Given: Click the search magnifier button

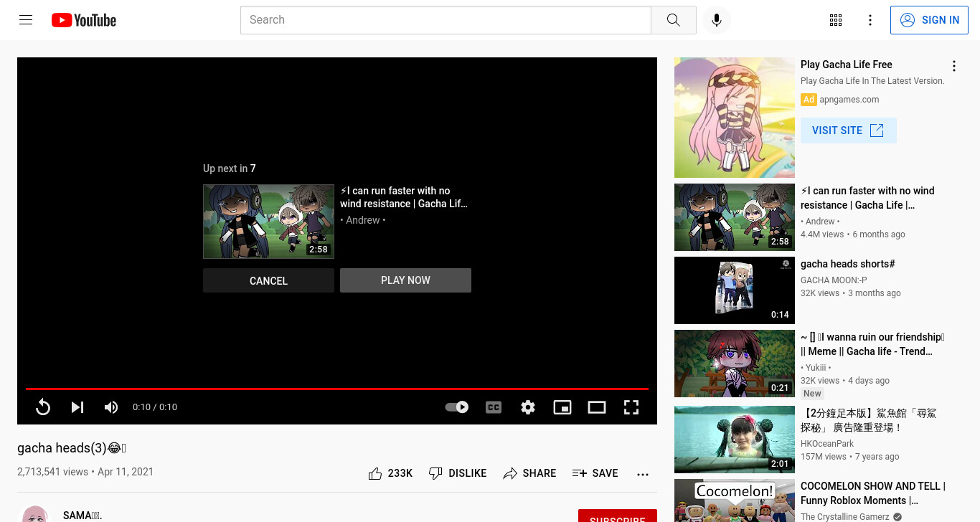Looking at the screenshot, I should coord(673,20).
